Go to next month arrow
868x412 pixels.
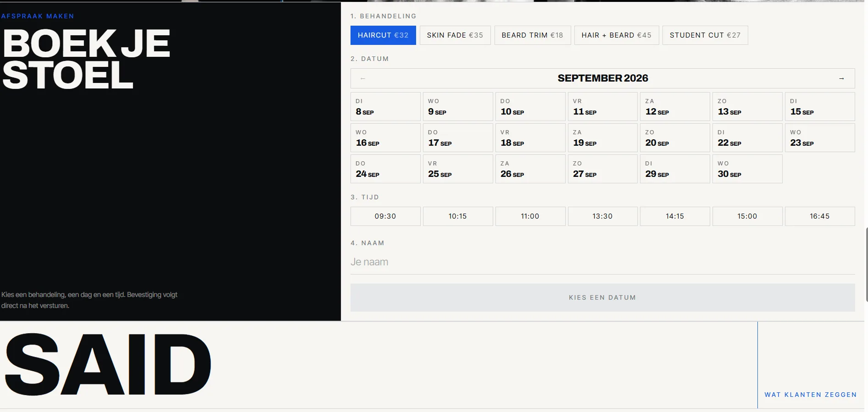tap(841, 78)
